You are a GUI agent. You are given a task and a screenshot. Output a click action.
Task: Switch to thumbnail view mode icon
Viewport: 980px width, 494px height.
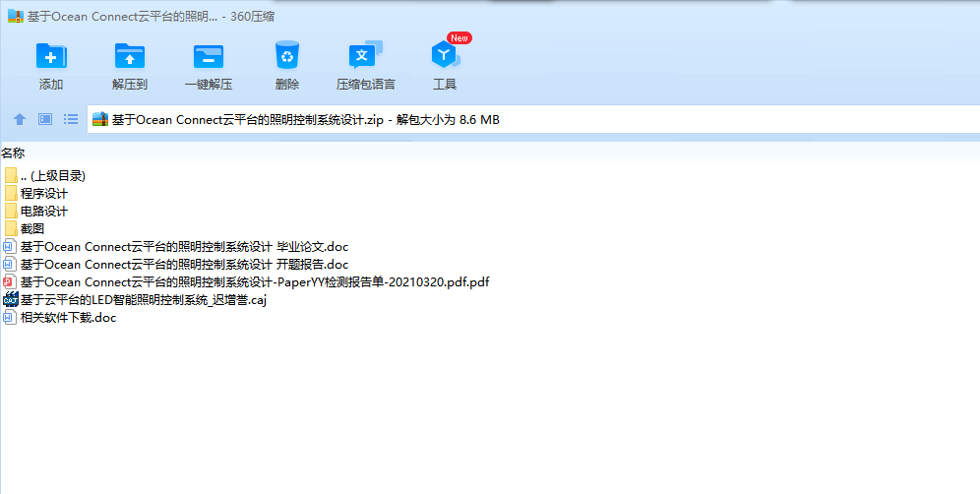pos(45,119)
